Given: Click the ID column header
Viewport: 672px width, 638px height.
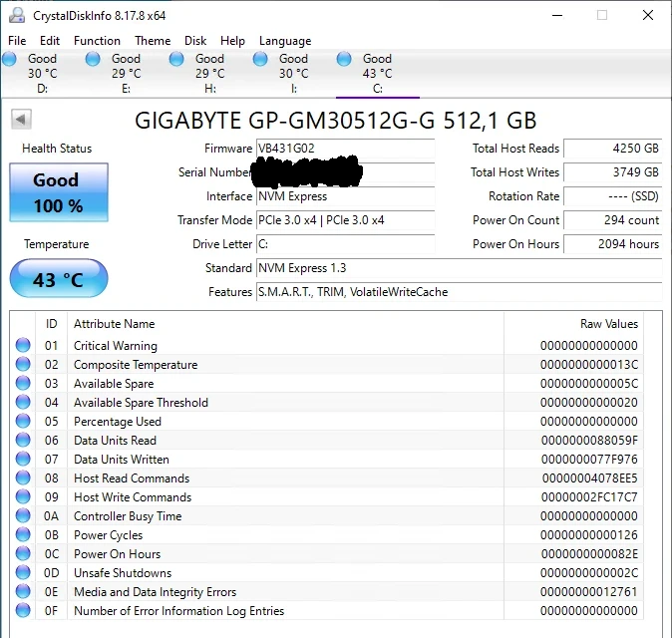Looking at the screenshot, I should coord(51,324).
